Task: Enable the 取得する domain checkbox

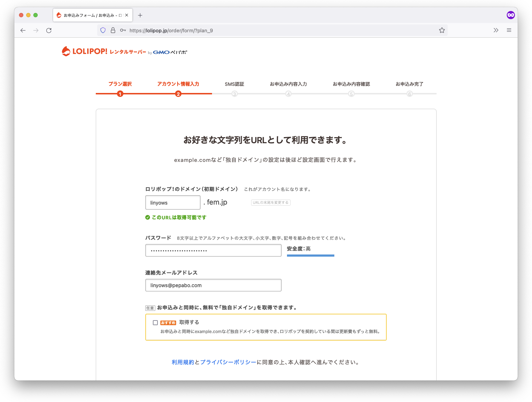Action: tap(155, 322)
